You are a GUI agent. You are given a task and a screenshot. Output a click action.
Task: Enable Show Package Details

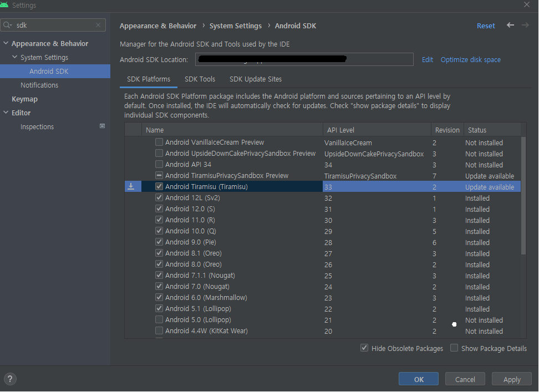point(454,348)
